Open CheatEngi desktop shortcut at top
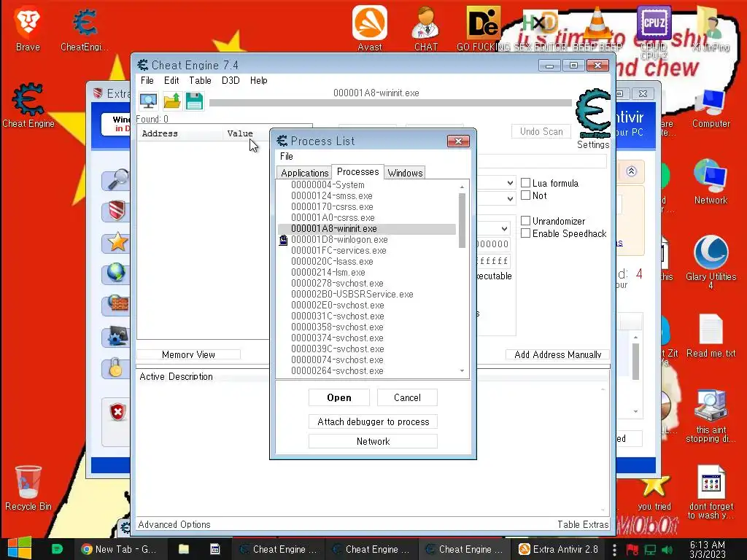This screenshot has height=560, width=747. click(x=85, y=29)
